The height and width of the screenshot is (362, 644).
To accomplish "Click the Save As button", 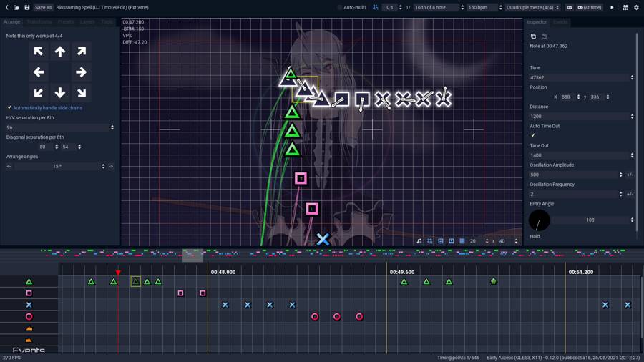I will (43, 7).
